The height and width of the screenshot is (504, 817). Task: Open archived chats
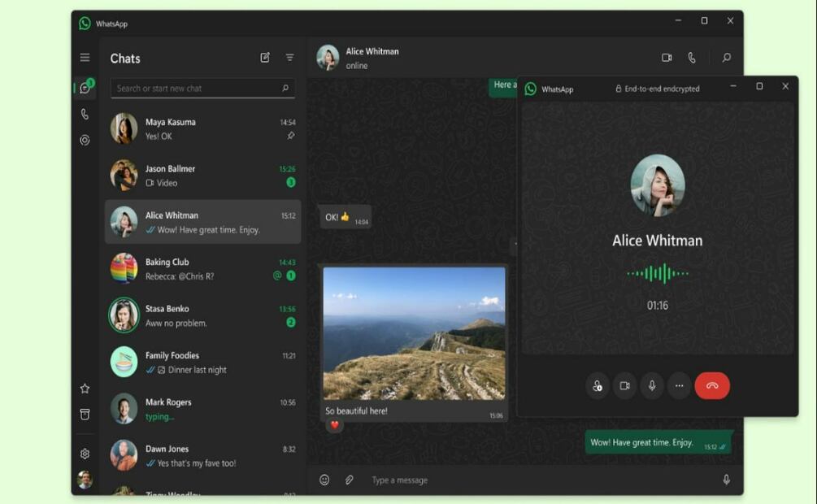(85, 415)
